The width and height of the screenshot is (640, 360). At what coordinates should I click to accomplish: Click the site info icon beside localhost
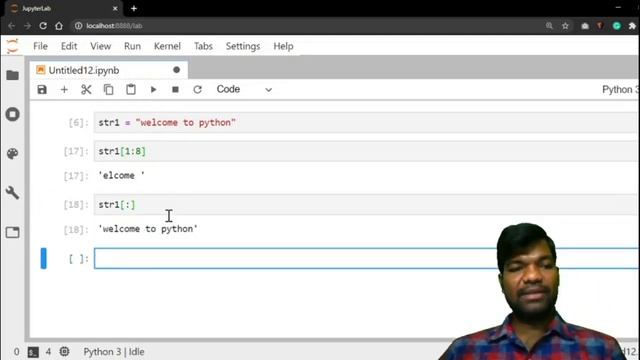[78, 26]
